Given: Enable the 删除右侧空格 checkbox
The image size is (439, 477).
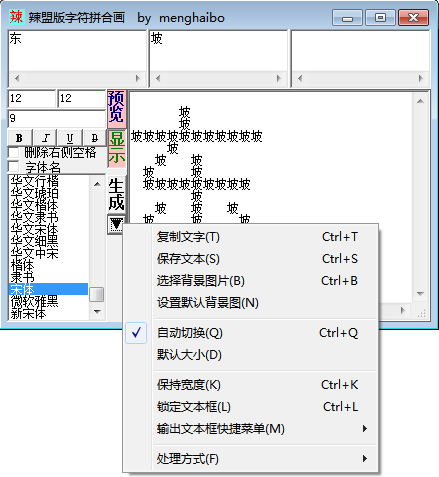Looking at the screenshot, I should click(14, 153).
